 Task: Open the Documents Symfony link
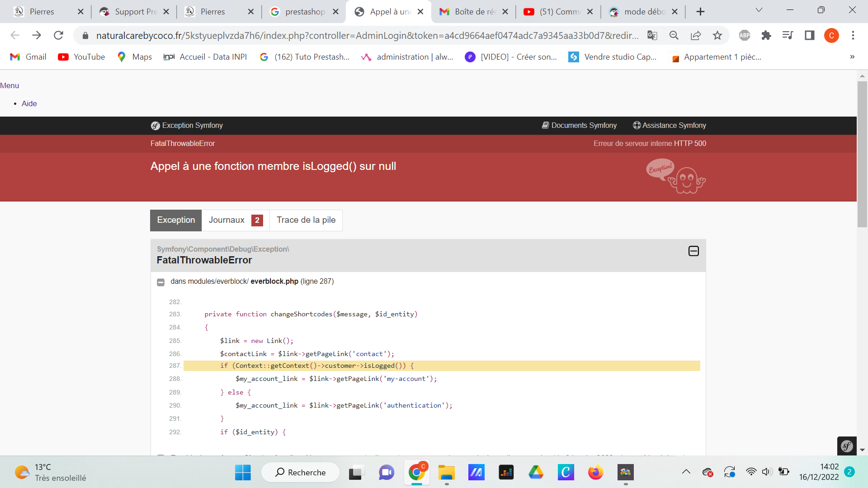[579, 126]
